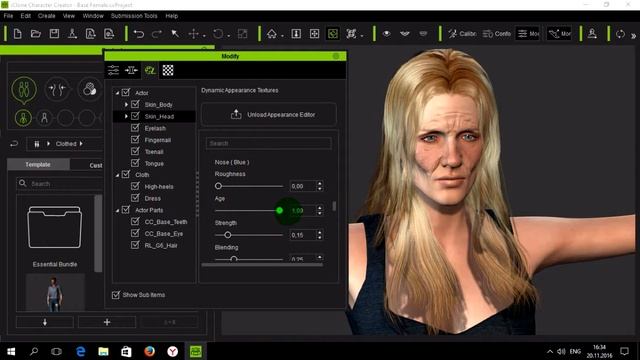Open the sliders tab in Modify panel
The image size is (640, 360).
click(113, 70)
